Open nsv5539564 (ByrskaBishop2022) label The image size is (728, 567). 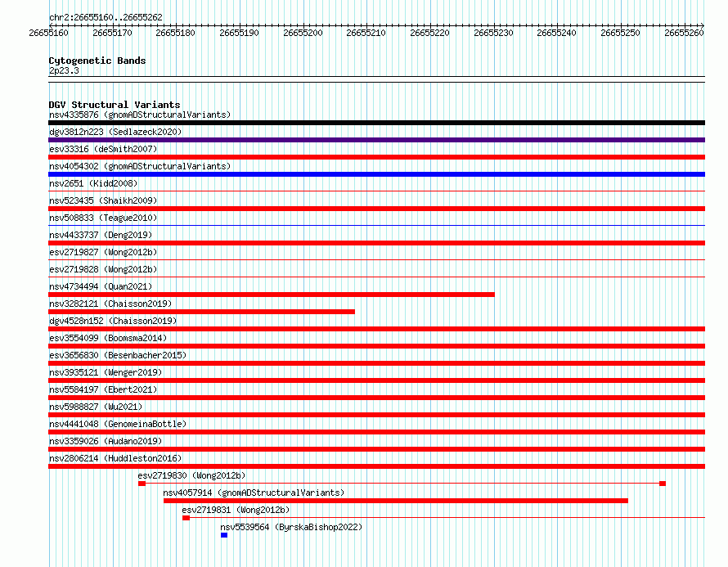[291, 527]
